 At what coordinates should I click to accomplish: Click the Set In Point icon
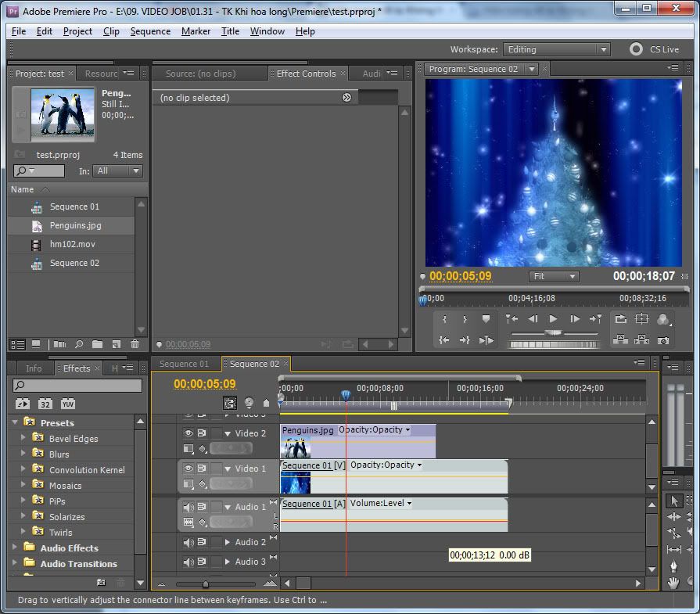pos(444,319)
